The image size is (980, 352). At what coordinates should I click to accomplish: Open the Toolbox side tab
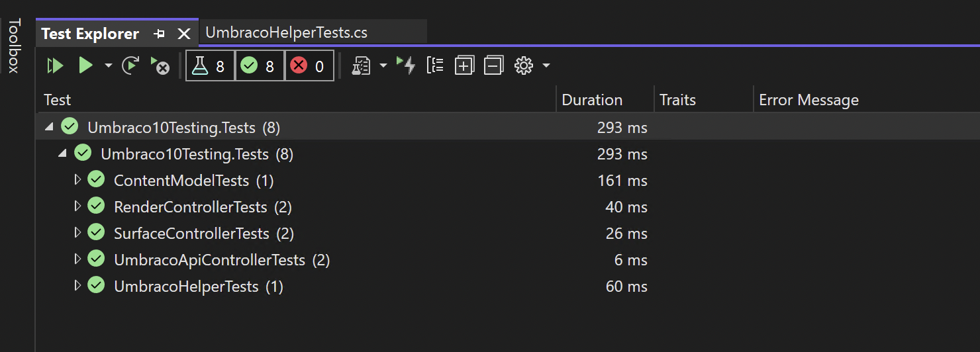(x=15, y=46)
